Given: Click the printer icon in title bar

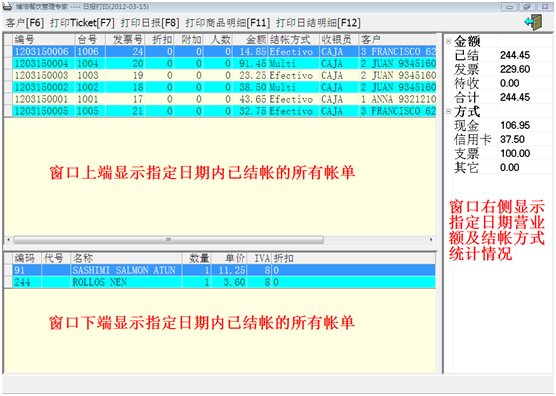Looking at the screenshot, I should 7,6.
